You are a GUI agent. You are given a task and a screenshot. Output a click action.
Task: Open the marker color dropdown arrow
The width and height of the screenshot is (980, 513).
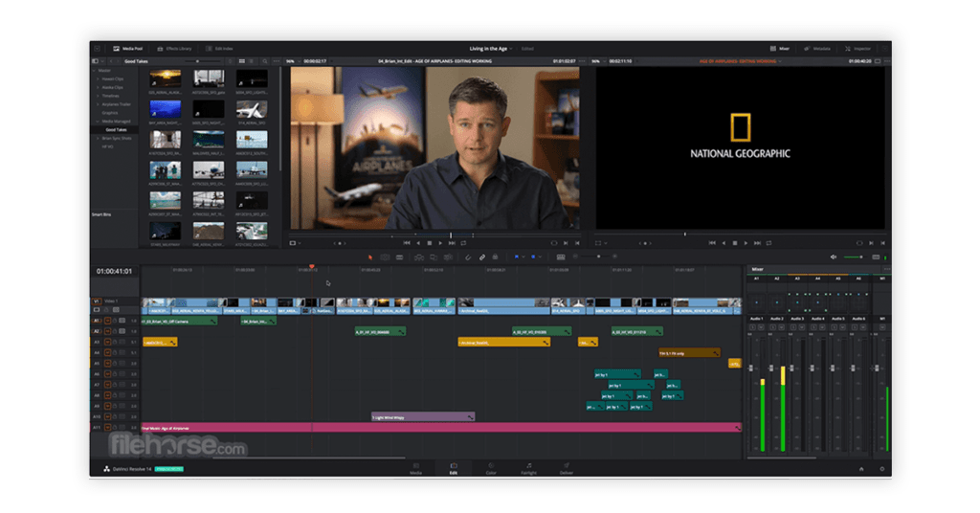point(540,257)
